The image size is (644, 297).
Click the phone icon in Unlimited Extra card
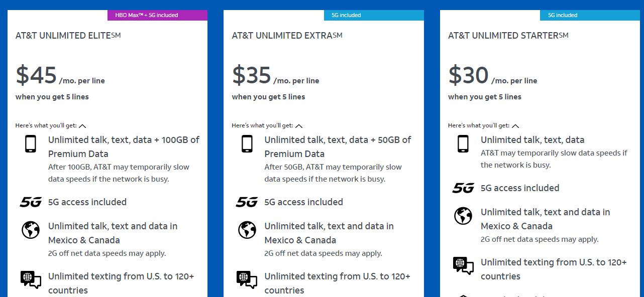247,144
